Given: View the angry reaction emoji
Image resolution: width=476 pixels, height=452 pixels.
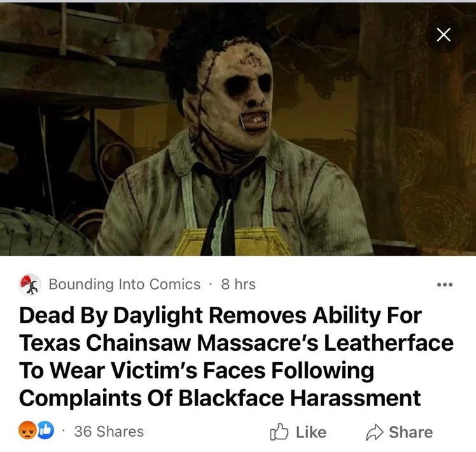Looking at the screenshot, I should (27, 430).
